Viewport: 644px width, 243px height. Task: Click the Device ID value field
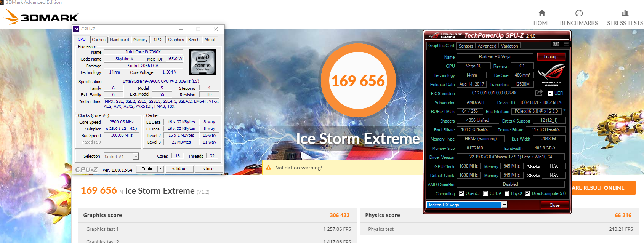point(541,102)
